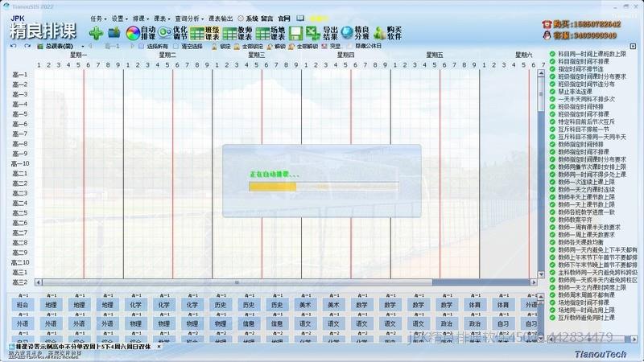This screenshot has height=362, width=644.
Task: Click the open folder icon in toolbar
Action: [x=114, y=32]
